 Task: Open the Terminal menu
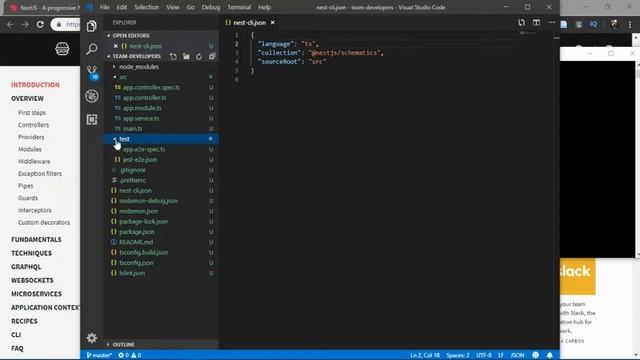pos(239,7)
